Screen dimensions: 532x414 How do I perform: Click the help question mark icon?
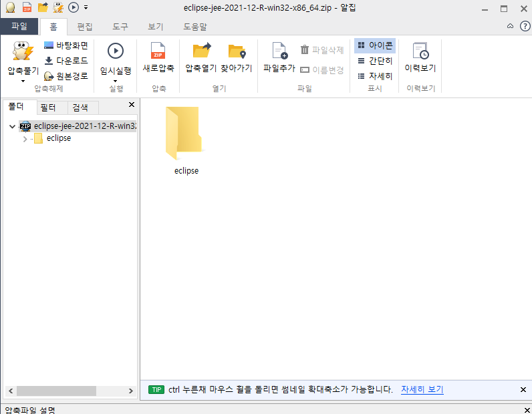click(525, 26)
